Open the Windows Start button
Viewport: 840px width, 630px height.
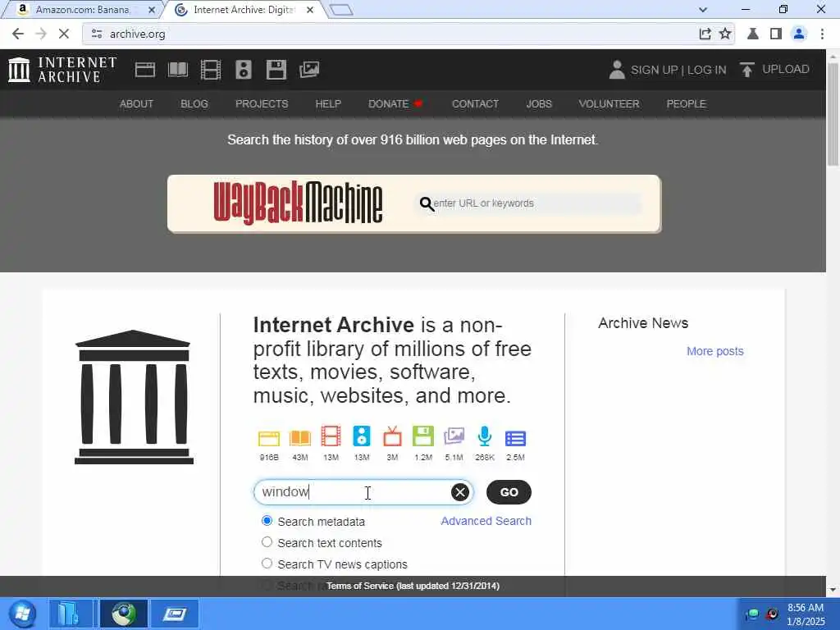[x=23, y=614]
